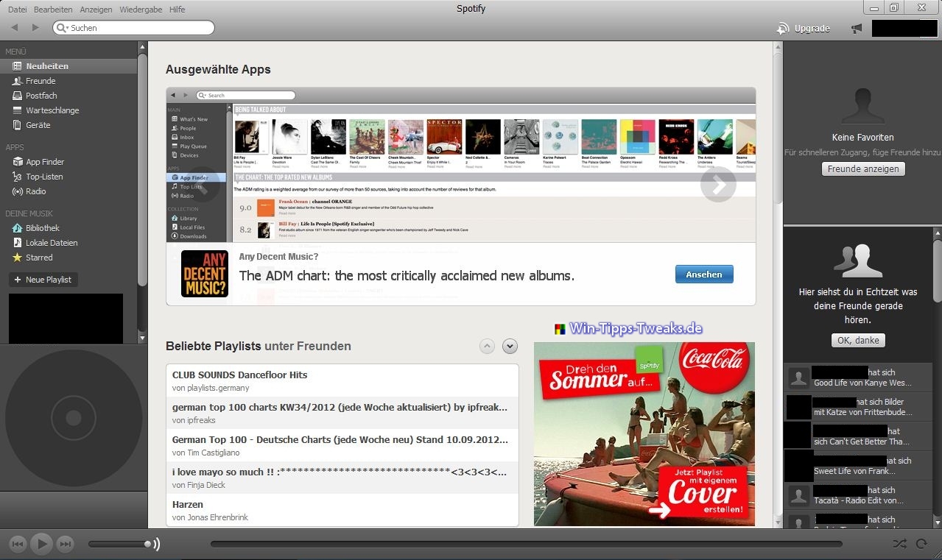Toggle repeat playback
942x560 pixels.
click(921, 545)
